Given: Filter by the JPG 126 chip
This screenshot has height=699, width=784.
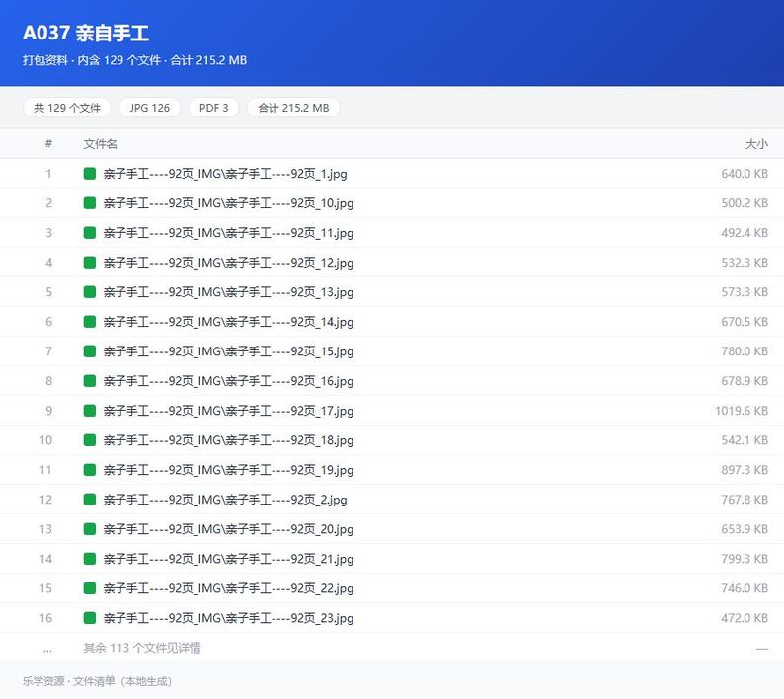Looking at the screenshot, I should click(x=149, y=108).
